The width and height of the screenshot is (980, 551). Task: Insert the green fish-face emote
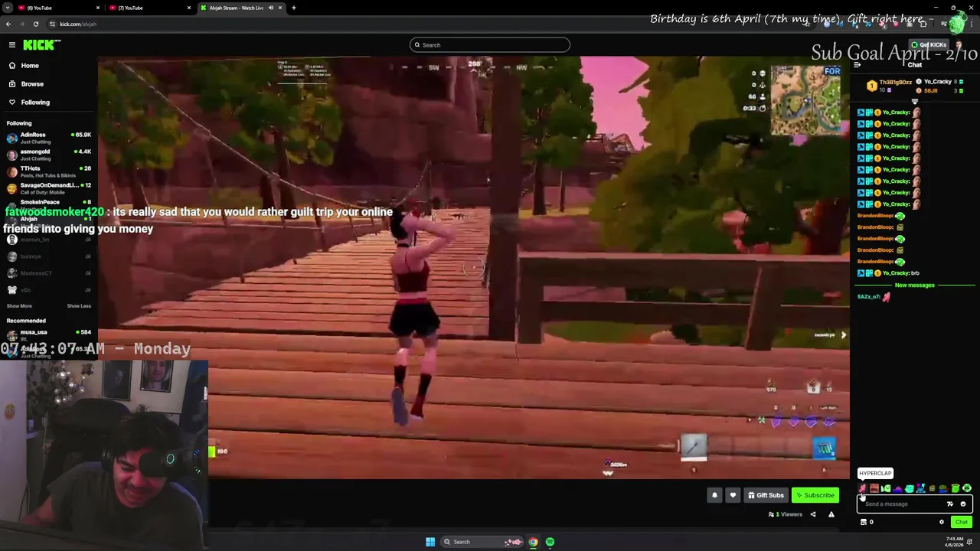pyautogui.click(x=886, y=488)
